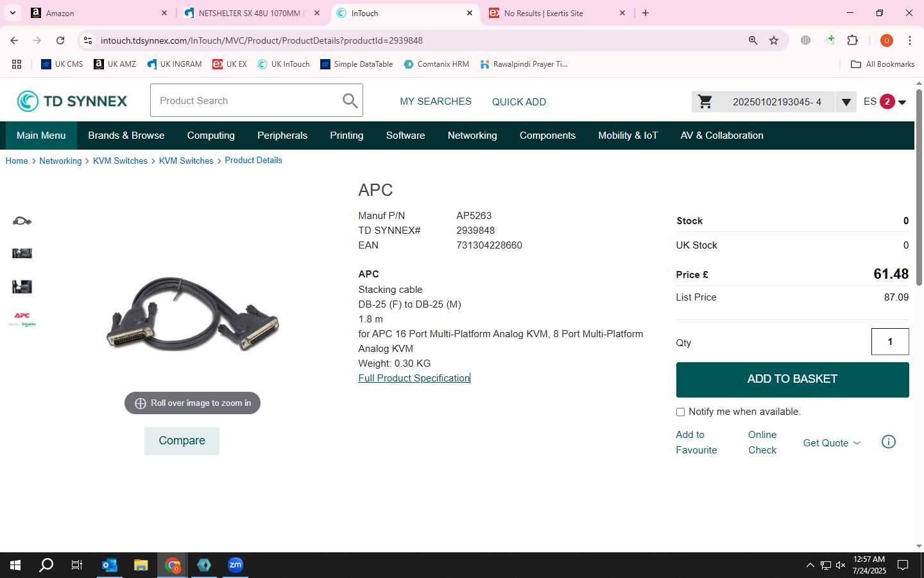Open the Networking menu item
The width and height of the screenshot is (924, 578).
(x=472, y=136)
